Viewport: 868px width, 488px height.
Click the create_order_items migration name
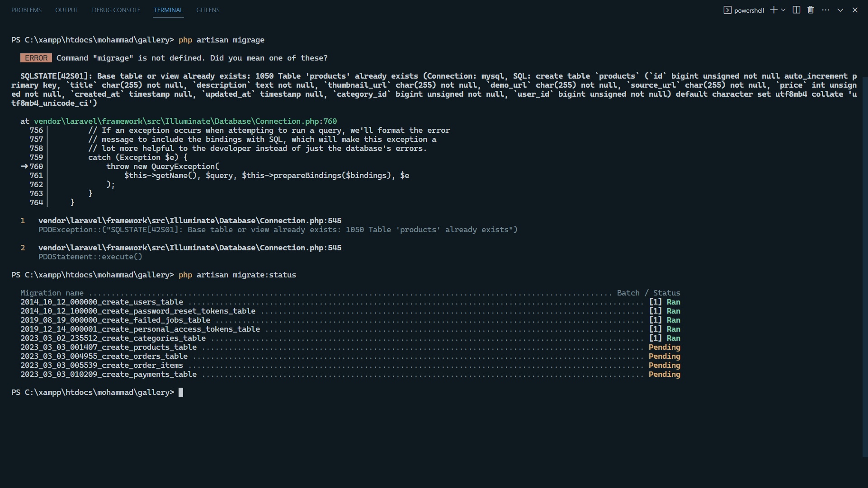click(102, 365)
